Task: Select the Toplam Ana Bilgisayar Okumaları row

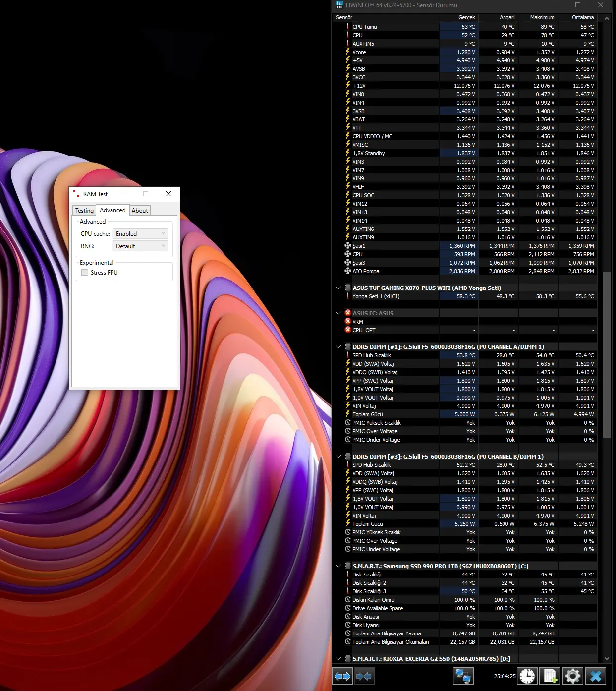Action: coord(464,642)
